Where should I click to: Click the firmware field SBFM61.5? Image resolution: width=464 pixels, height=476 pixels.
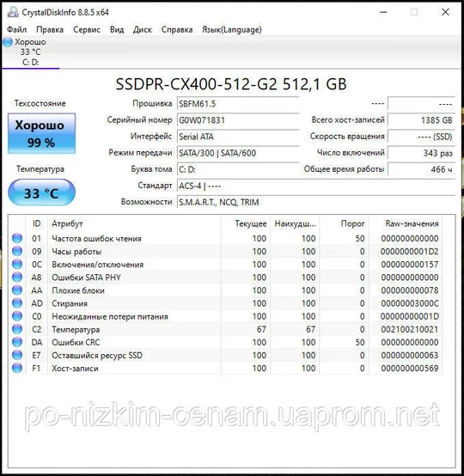(x=238, y=104)
